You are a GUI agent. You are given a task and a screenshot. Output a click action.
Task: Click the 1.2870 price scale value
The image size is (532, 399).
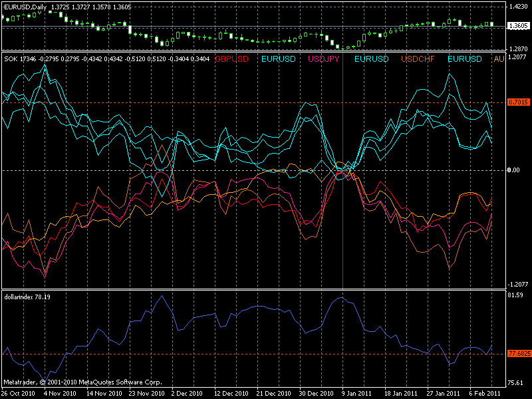click(x=519, y=49)
